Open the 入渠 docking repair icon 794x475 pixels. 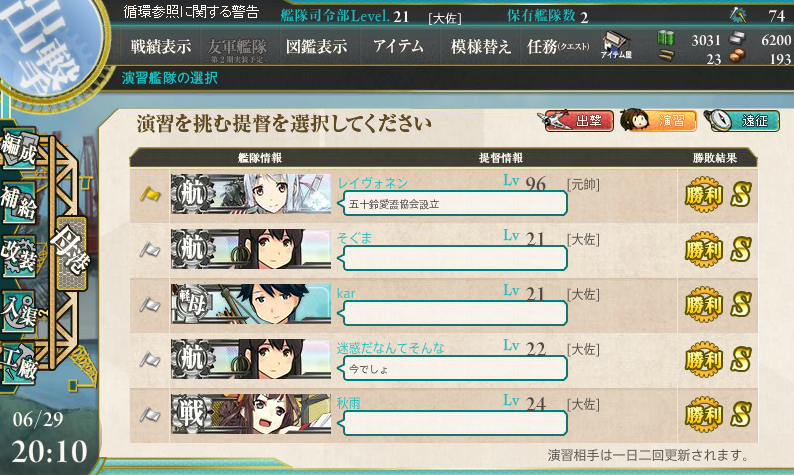point(19,311)
